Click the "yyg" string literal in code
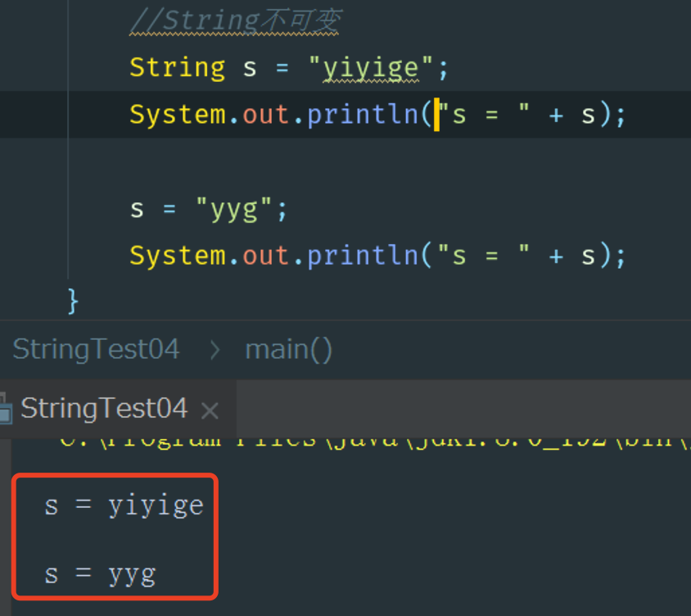The image size is (691, 616). click(233, 209)
